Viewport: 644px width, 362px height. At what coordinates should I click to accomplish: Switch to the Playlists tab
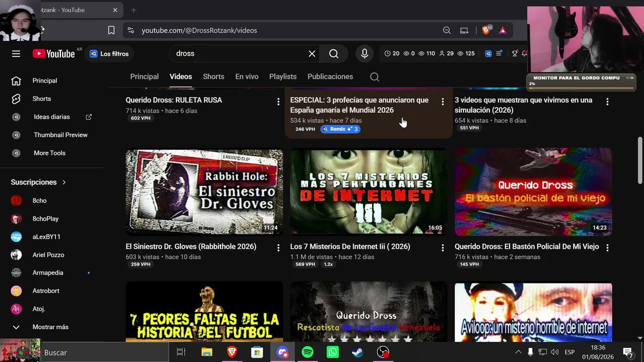pyautogui.click(x=283, y=77)
